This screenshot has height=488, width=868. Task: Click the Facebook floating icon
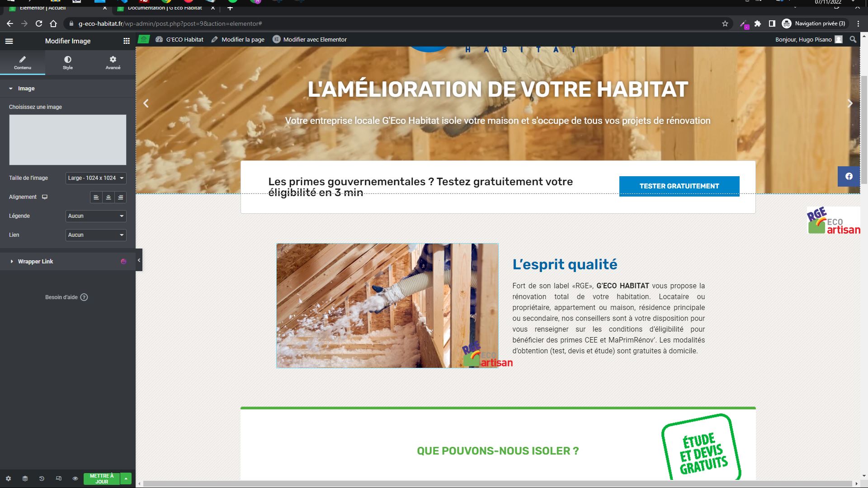coord(849,176)
